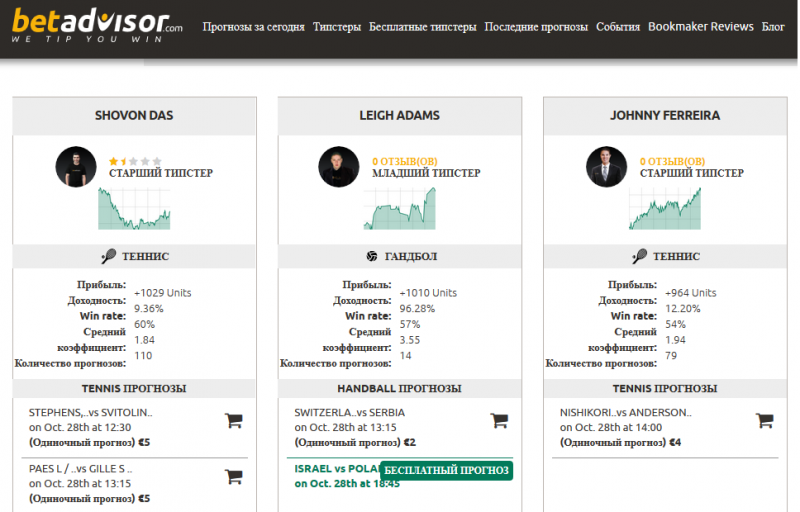800x512 pixels.
Task: Click TENNIS ПРОГНОЗЫ header under Johnny Ferreira
Action: point(665,389)
